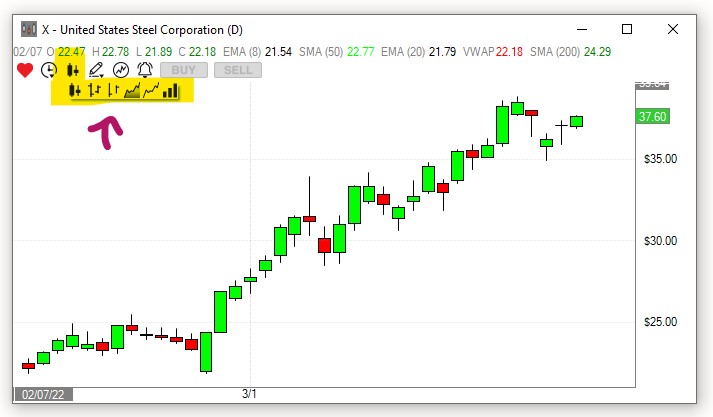Open the drawing tools pencil dropdown
Viewport: 713px width, 417px height.
coord(97,70)
